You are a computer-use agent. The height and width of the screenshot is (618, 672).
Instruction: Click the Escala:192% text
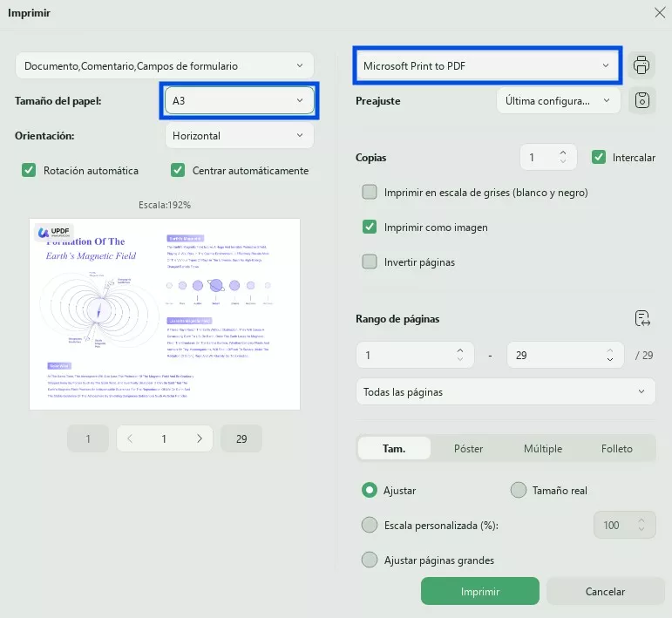pos(165,205)
